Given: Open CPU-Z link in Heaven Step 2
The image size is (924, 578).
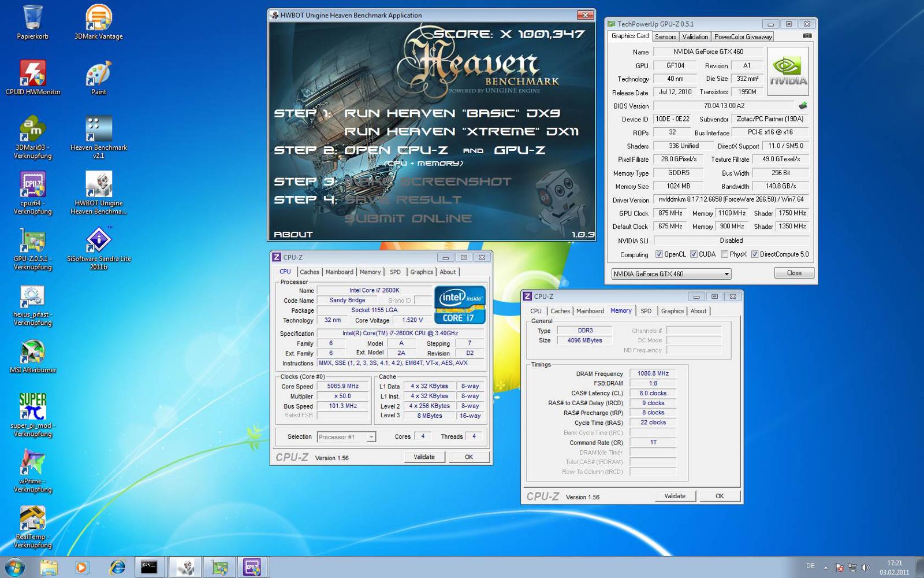Looking at the screenshot, I should 396,150.
